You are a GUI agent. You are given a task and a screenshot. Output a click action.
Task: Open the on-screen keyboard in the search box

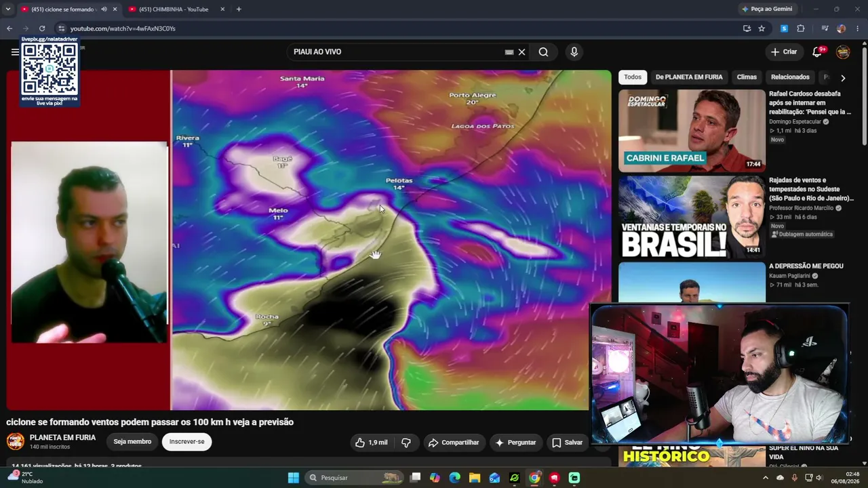[509, 52]
